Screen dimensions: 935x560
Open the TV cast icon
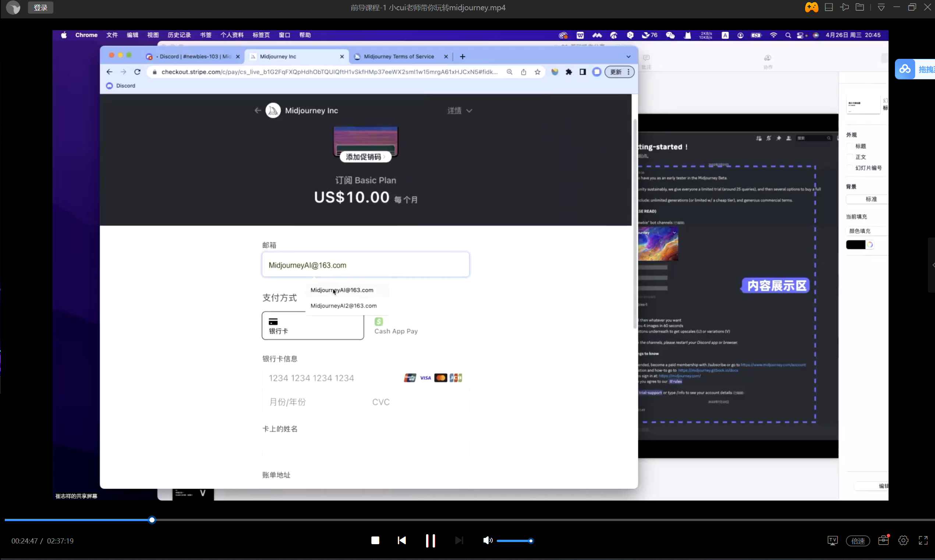tap(832, 541)
